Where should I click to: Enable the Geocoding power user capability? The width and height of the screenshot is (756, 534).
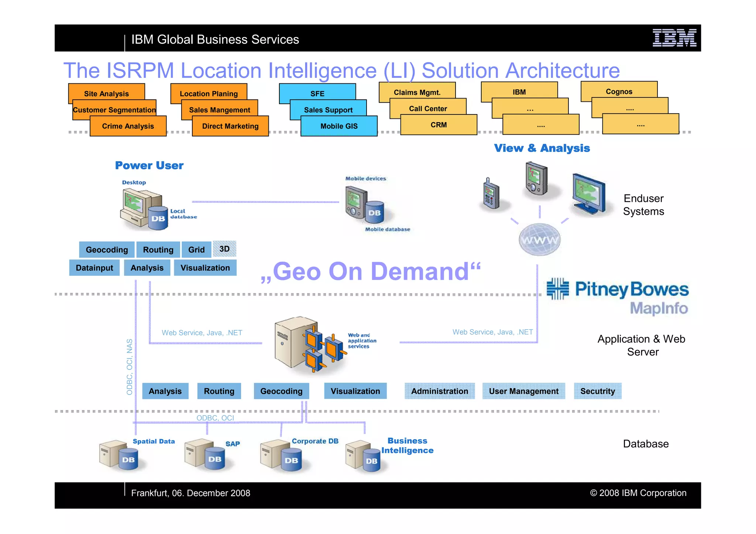point(106,250)
